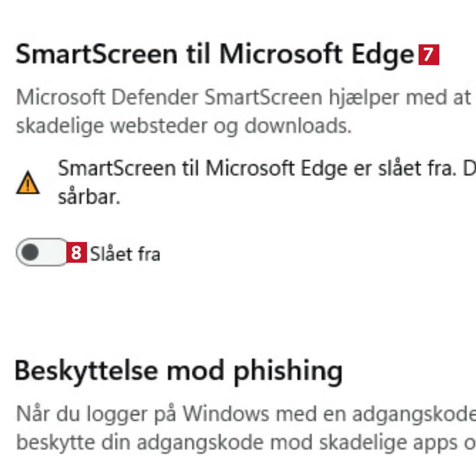The height and width of the screenshot is (471, 476).
Task: Click the red number 7 marker
Action: coord(429,55)
